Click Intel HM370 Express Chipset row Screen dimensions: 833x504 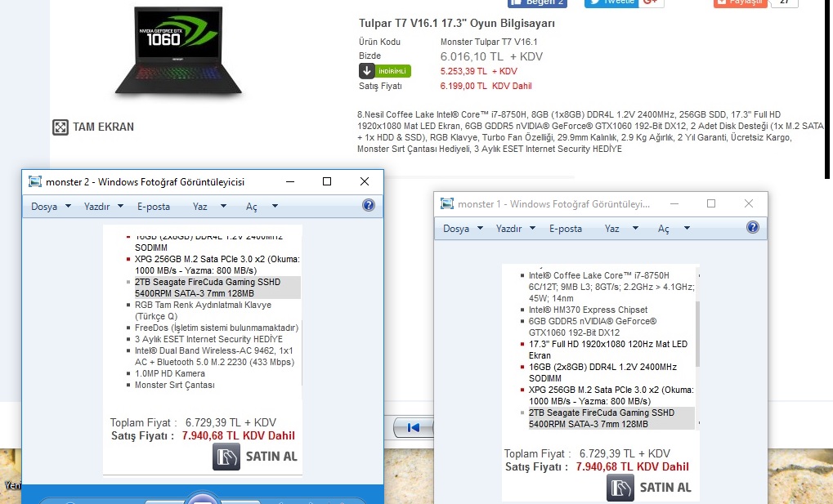584,310
